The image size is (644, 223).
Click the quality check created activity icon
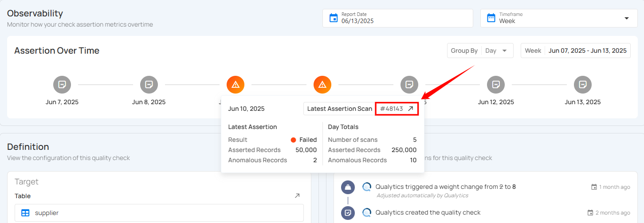pyautogui.click(x=348, y=213)
